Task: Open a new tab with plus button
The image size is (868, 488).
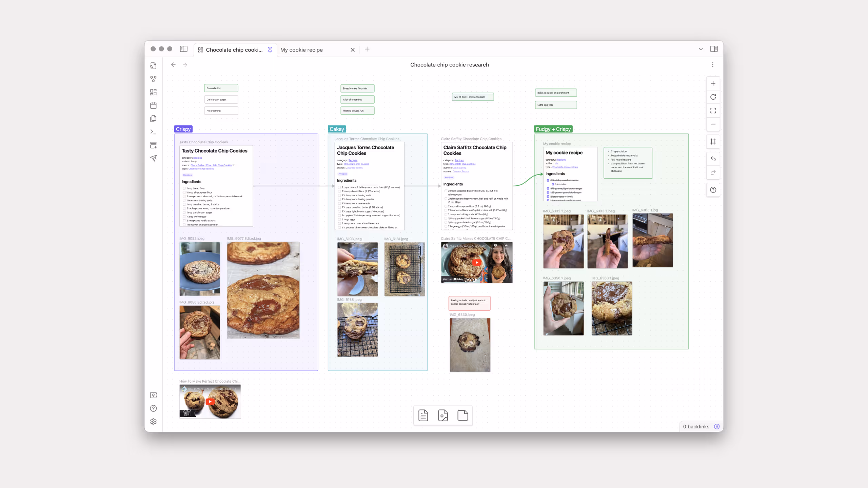Action: point(367,49)
